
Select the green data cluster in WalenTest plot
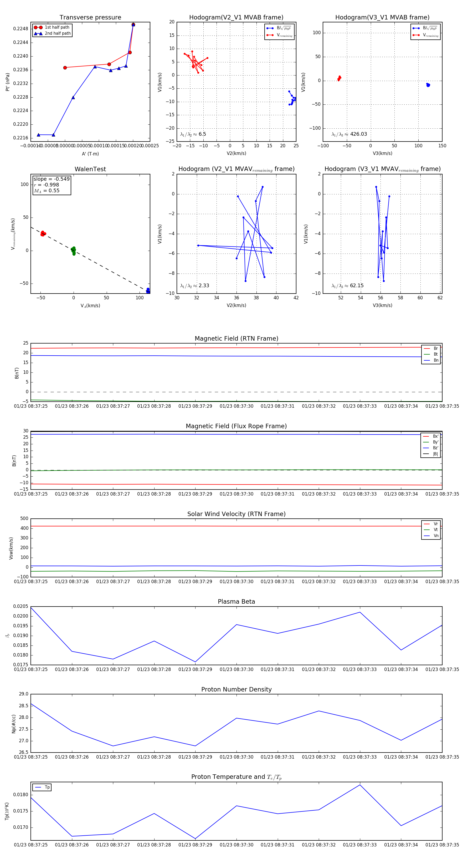click(73, 250)
